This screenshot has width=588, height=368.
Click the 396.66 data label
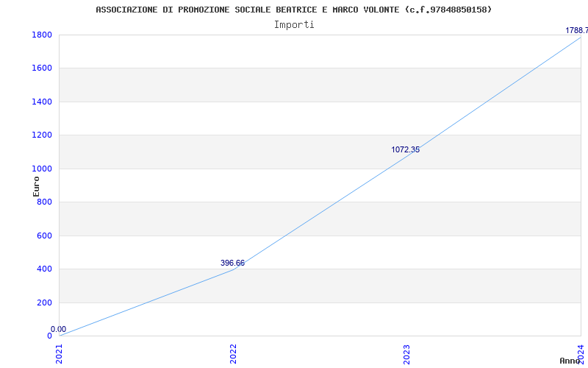[x=232, y=263]
